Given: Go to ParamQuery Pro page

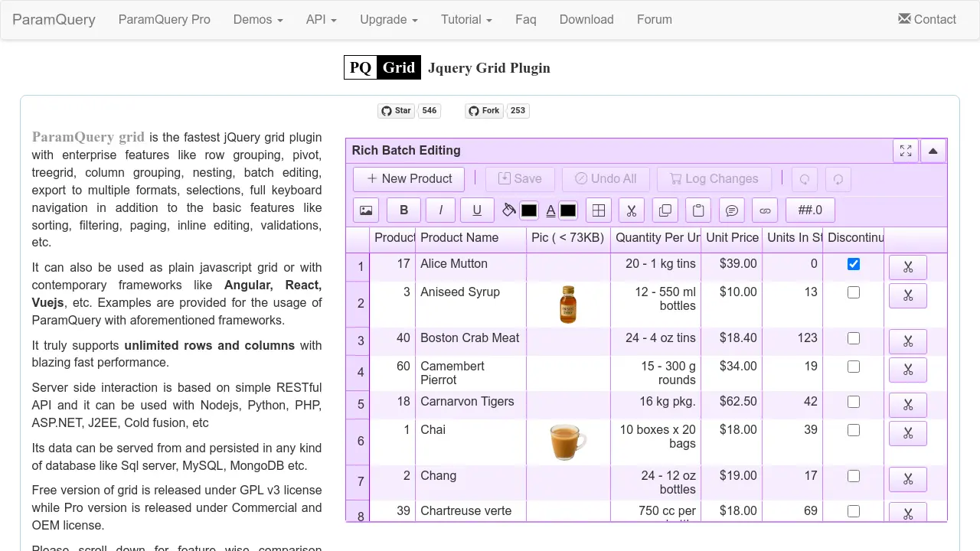Looking at the screenshot, I should click(x=165, y=19).
